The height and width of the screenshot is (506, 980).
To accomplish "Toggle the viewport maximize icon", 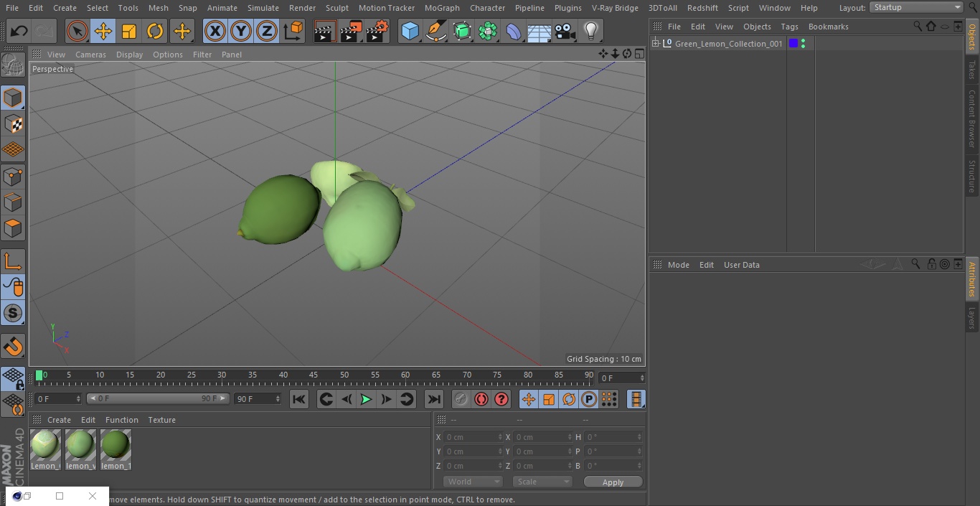I will click(x=639, y=54).
